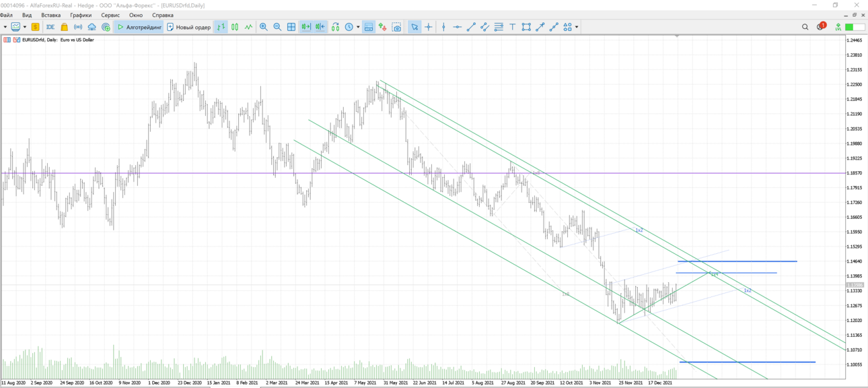Select the last line tool before the objects icon

tap(554, 27)
